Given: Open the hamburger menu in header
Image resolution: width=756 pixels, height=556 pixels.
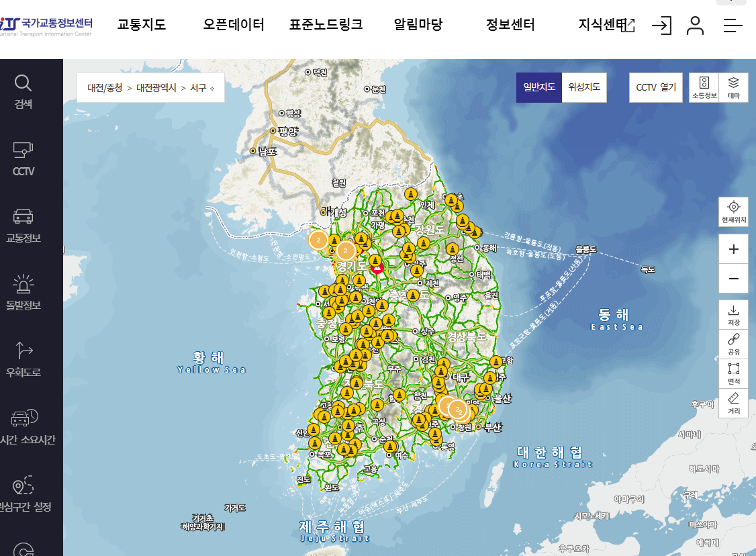Looking at the screenshot, I should point(733,25).
